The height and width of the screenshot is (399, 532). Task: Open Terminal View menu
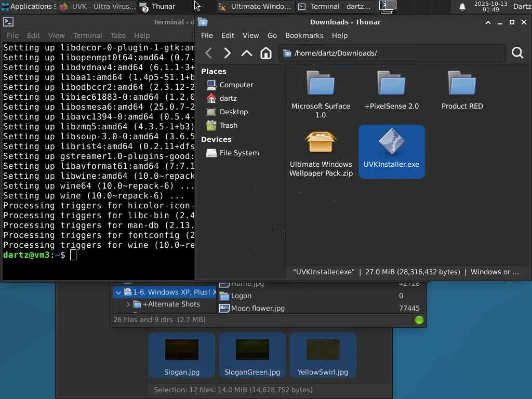(56, 36)
